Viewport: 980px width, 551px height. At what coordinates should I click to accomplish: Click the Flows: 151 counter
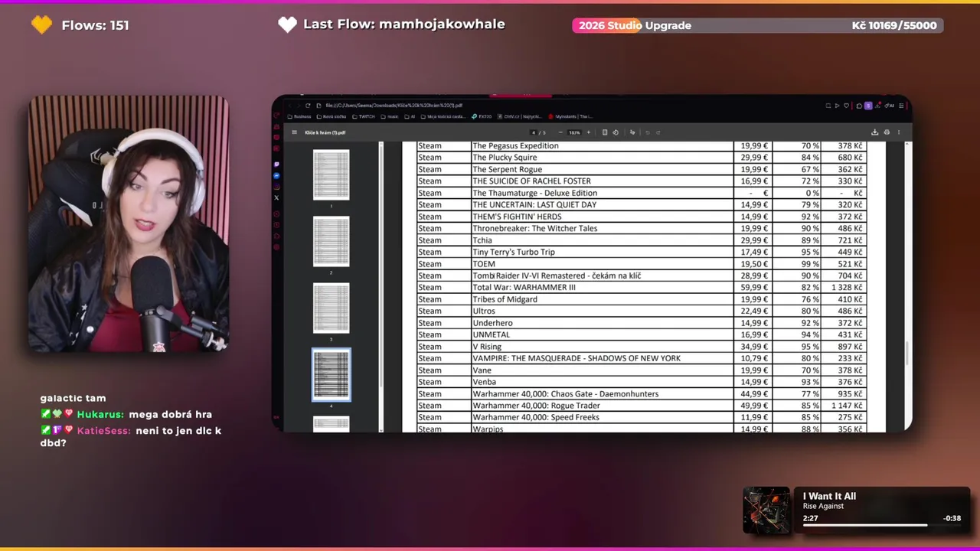click(x=95, y=25)
